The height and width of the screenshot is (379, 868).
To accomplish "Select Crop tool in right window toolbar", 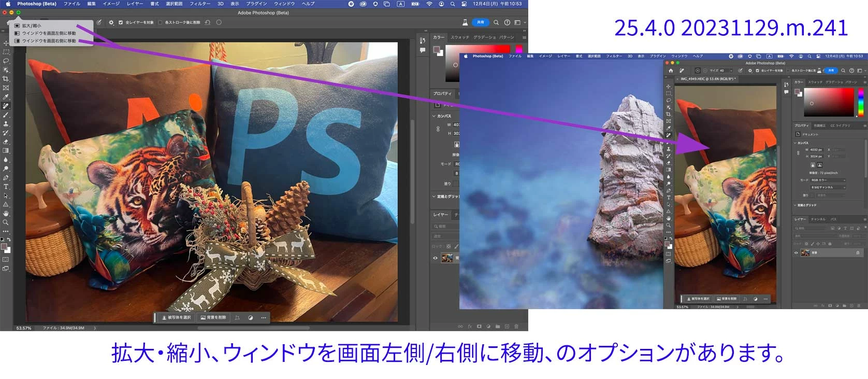I will point(669,114).
